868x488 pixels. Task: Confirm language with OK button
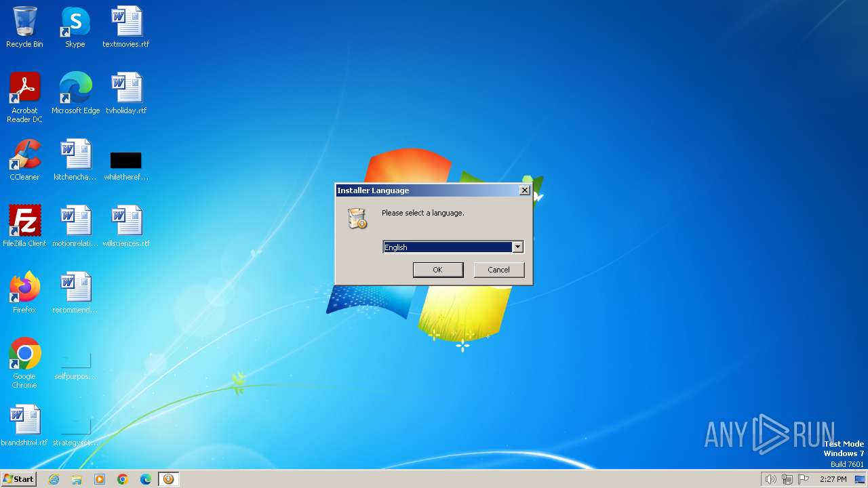[x=438, y=270]
